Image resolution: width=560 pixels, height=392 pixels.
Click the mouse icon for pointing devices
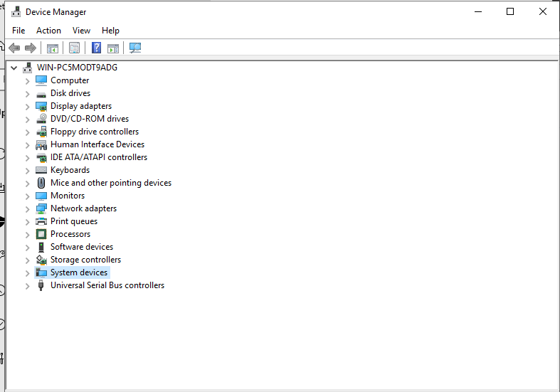click(x=41, y=183)
